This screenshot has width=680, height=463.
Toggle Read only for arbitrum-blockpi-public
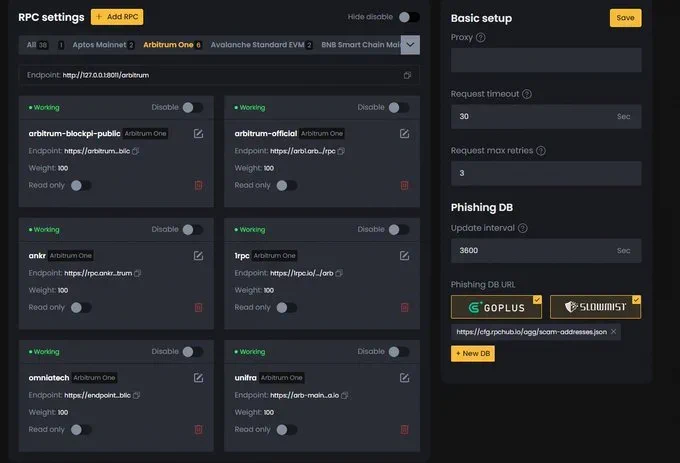pyautogui.click(x=81, y=186)
